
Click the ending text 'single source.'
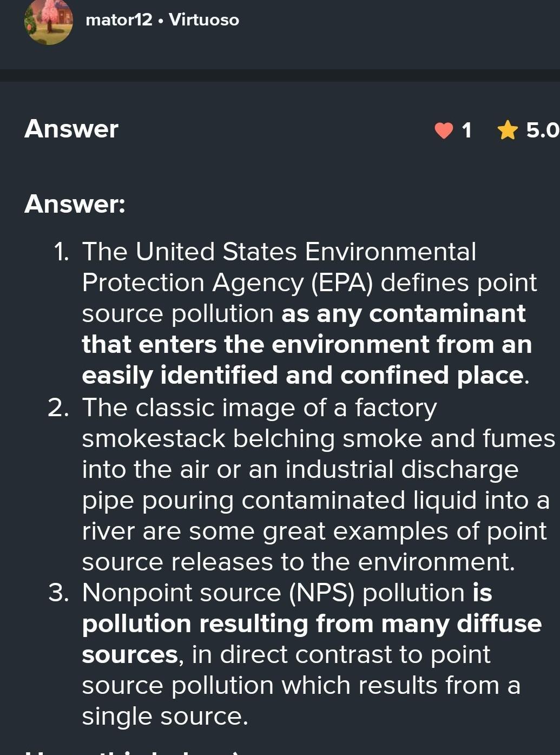coord(165,717)
